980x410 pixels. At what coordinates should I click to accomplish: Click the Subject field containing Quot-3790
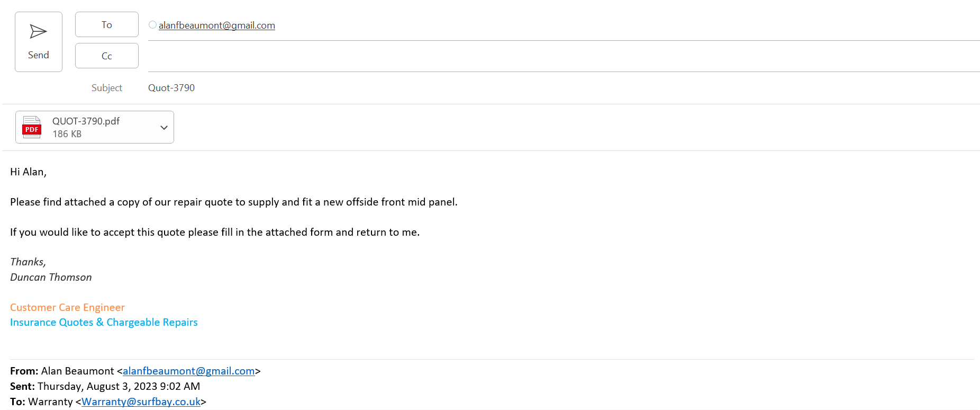pyautogui.click(x=171, y=88)
